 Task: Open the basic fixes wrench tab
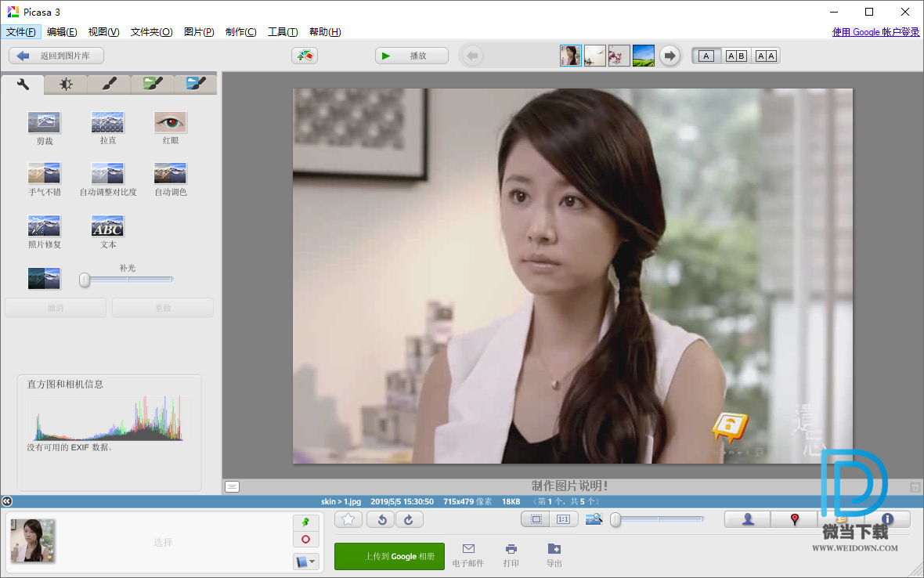(23, 85)
